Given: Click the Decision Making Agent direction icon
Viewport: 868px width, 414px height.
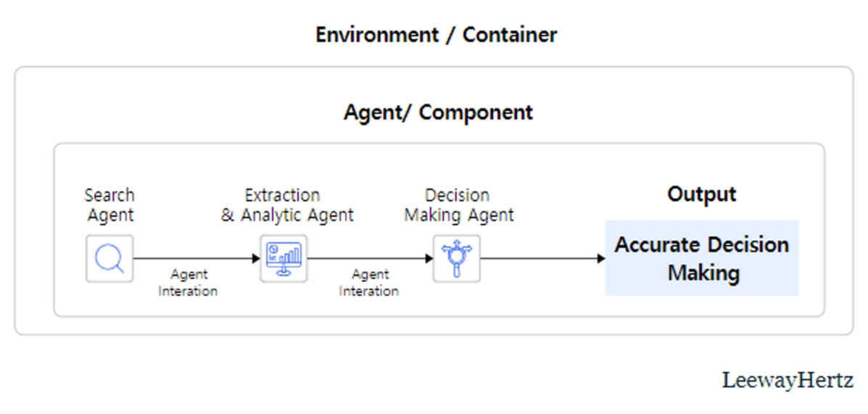Looking at the screenshot, I should pyautogui.click(x=457, y=258).
